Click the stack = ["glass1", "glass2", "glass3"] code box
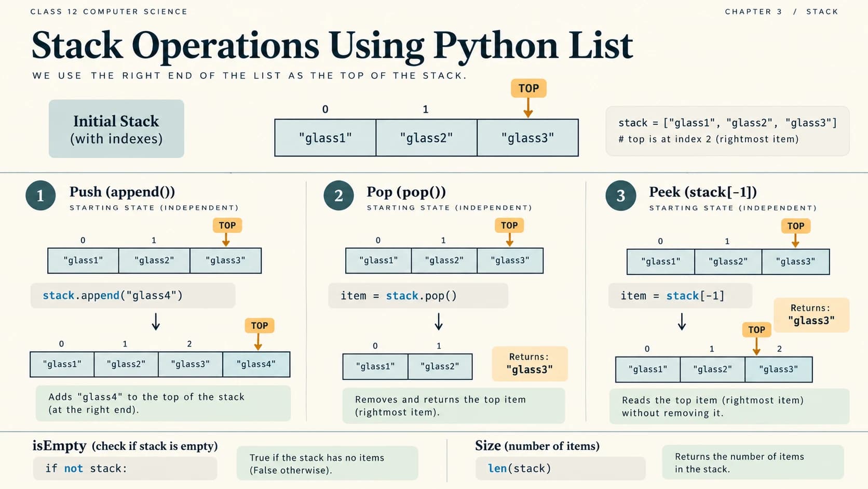 pos(727,131)
